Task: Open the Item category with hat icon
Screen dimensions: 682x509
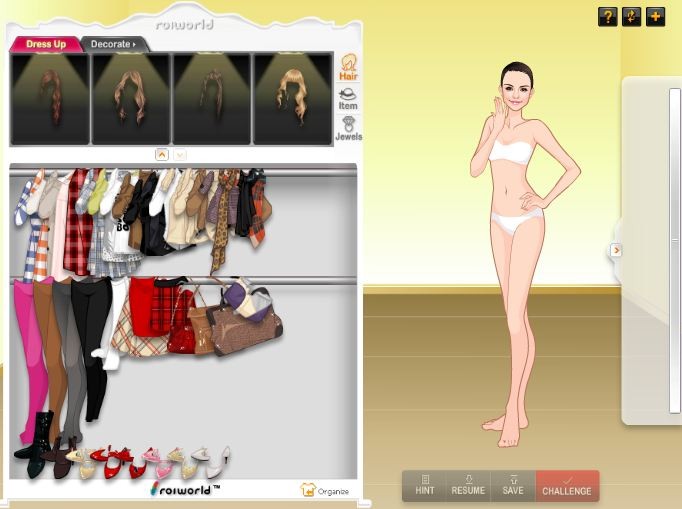Action: (x=348, y=98)
